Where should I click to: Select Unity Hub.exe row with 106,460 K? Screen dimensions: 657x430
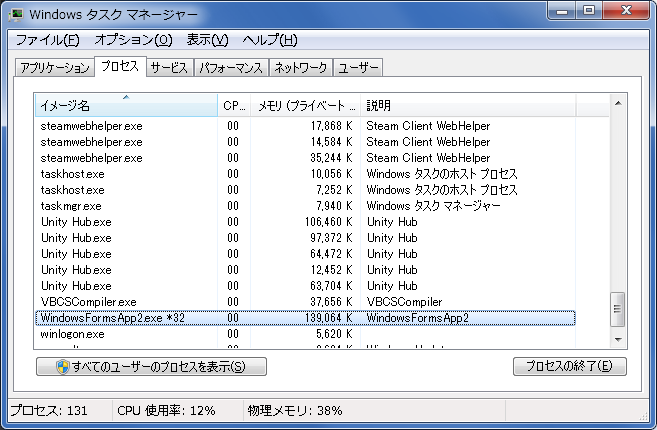(305, 222)
